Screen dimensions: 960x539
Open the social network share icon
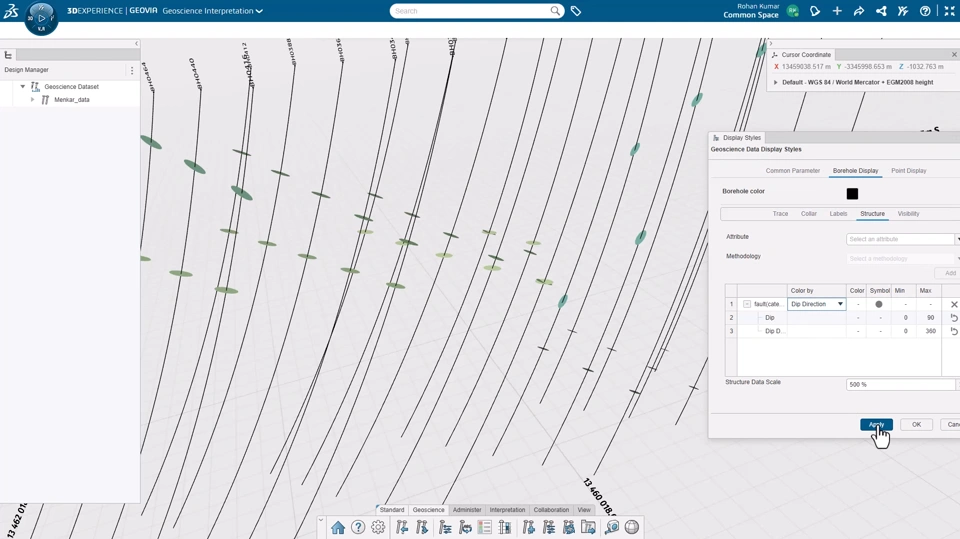tap(881, 11)
